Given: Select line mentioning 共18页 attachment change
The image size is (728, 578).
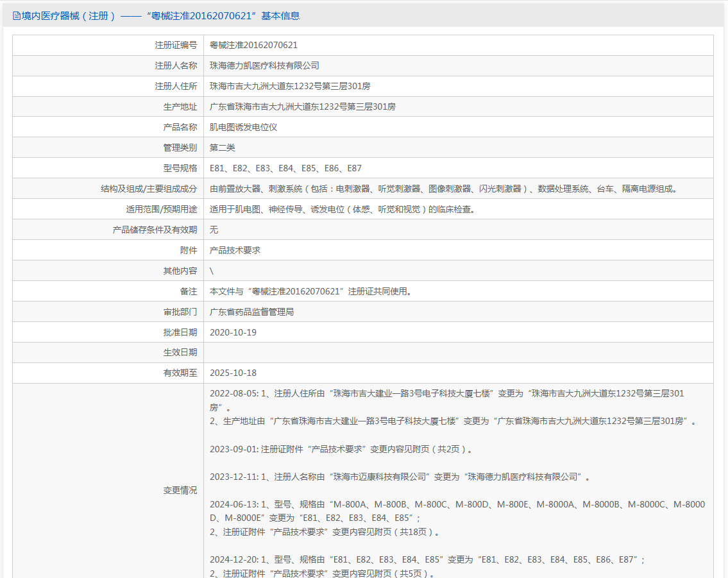Looking at the screenshot, I should click(x=325, y=532).
